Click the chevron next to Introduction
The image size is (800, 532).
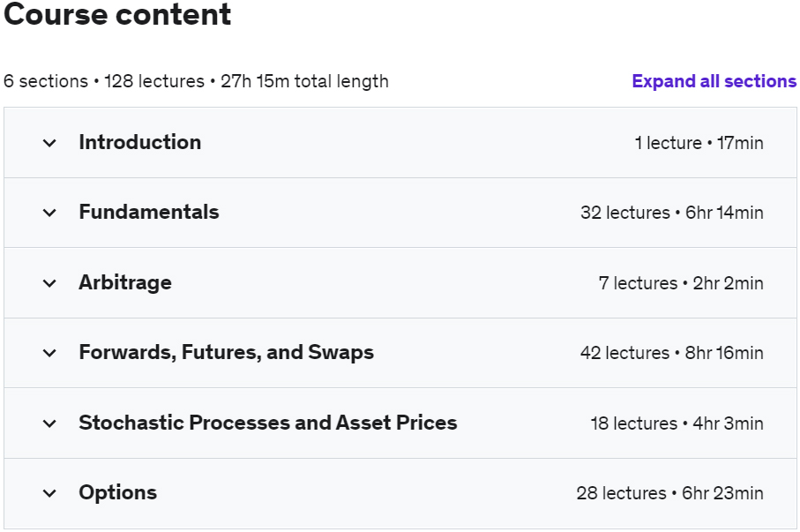pyautogui.click(x=49, y=143)
